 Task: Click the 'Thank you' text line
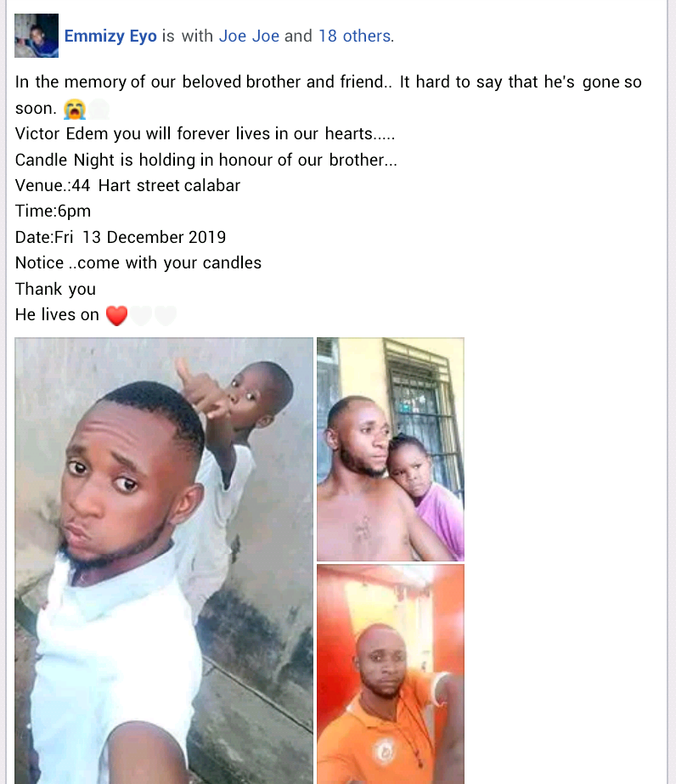tap(55, 289)
